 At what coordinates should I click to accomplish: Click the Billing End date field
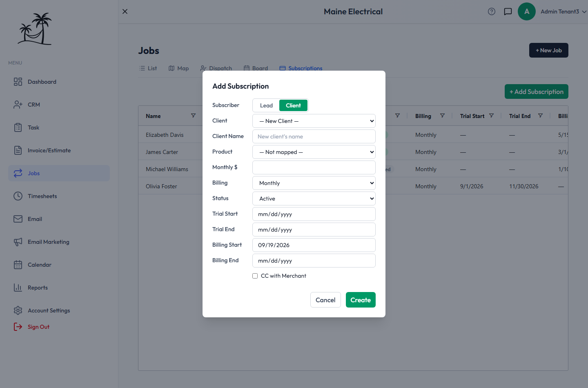click(x=314, y=261)
